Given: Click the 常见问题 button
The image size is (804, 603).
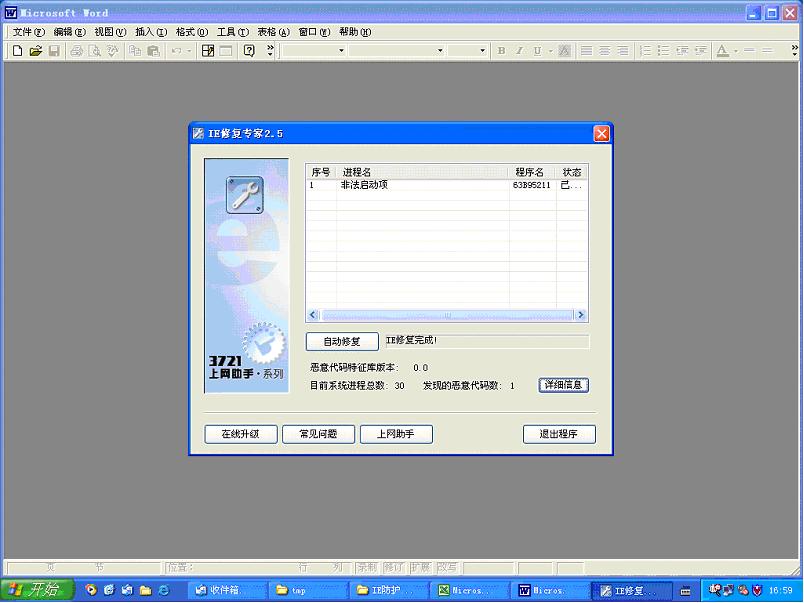Looking at the screenshot, I should (x=318, y=434).
